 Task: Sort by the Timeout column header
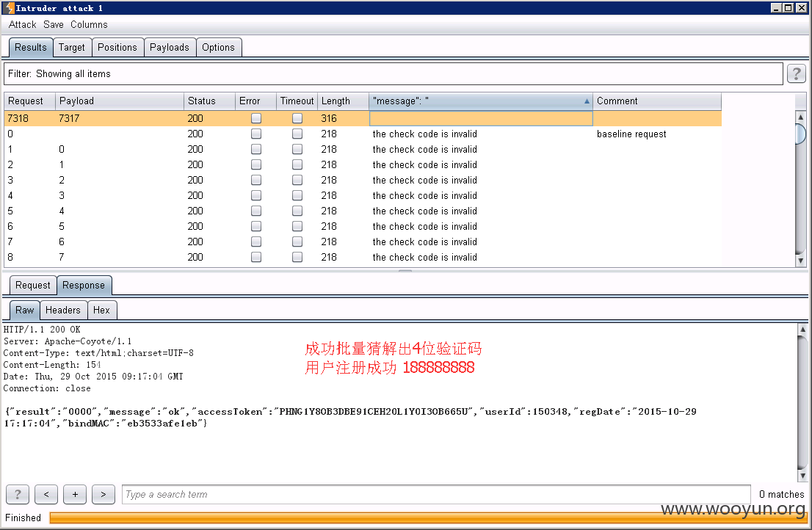pyautogui.click(x=297, y=101)
